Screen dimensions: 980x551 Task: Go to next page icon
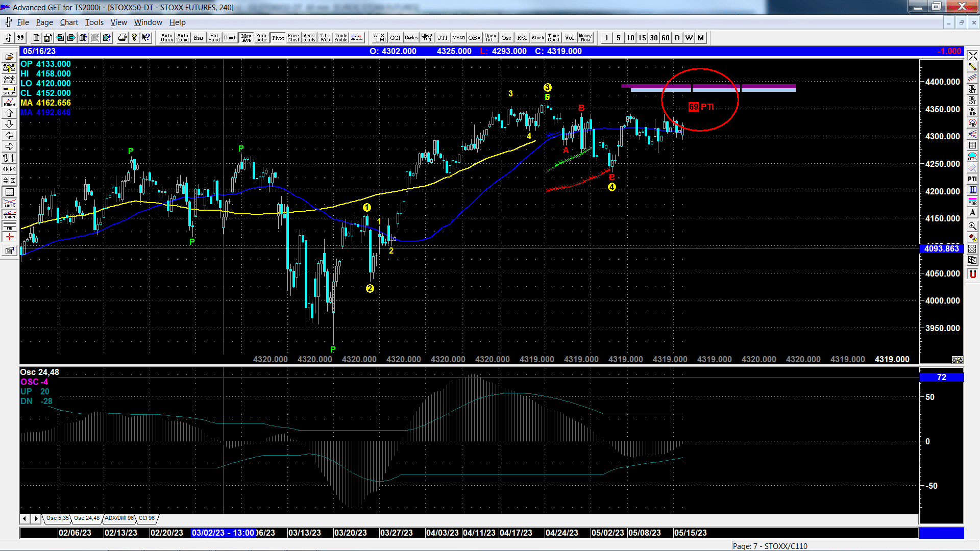(71, 38)
